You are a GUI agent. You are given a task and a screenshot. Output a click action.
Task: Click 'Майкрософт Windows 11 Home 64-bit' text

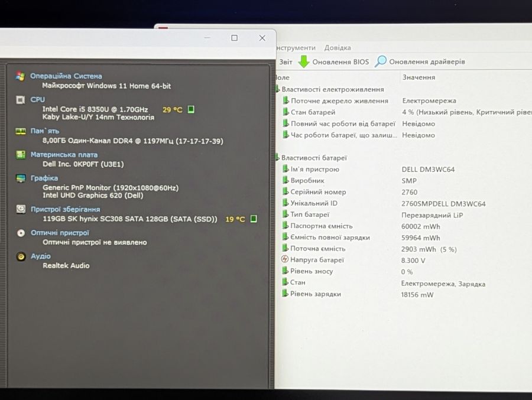click(x=106, y=86)
